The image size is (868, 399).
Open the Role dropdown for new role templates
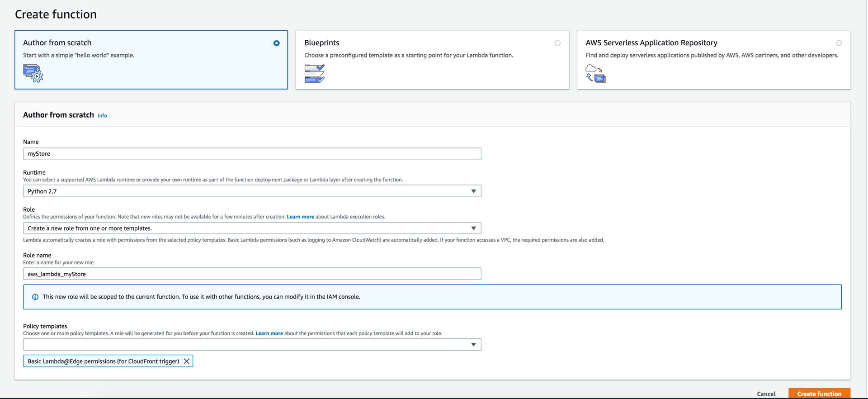click(x=252, y=228)
